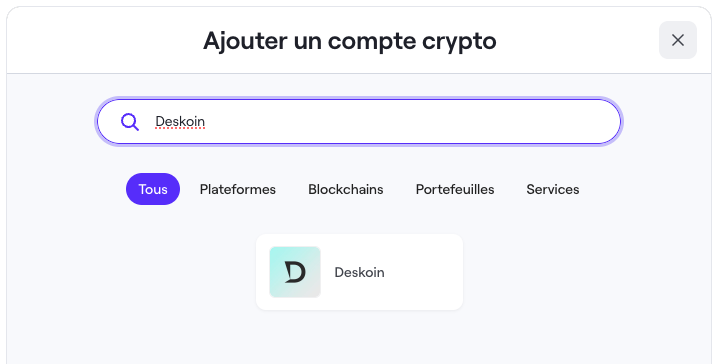The width and height of the screenshot is (717, 364).
Task: Dismiss the dialog with the X icon
Action: [678, 40]
